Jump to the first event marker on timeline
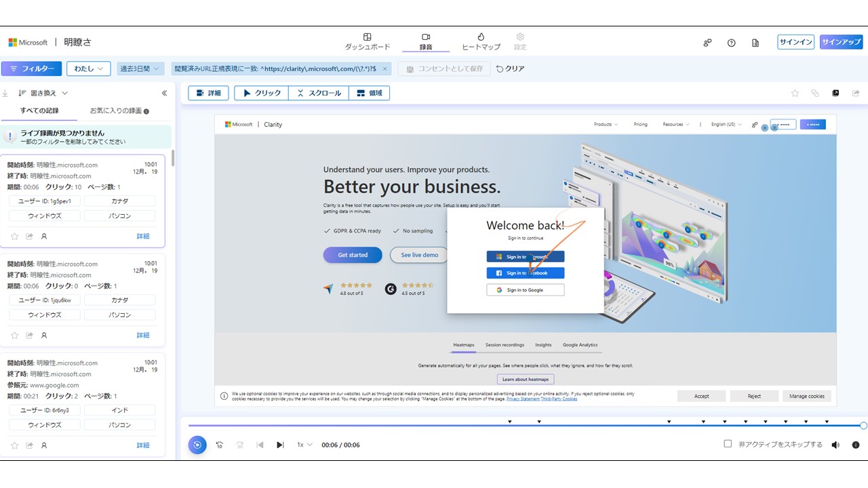Viewport: 868px width, 488px height. pos(509,422)
